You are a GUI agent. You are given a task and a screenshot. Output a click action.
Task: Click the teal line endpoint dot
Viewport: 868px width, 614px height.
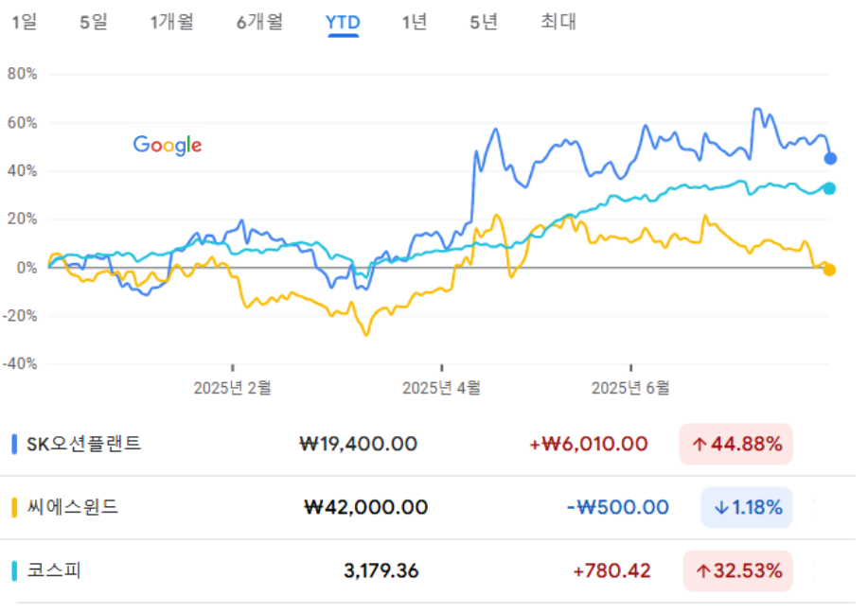point(829,188)
